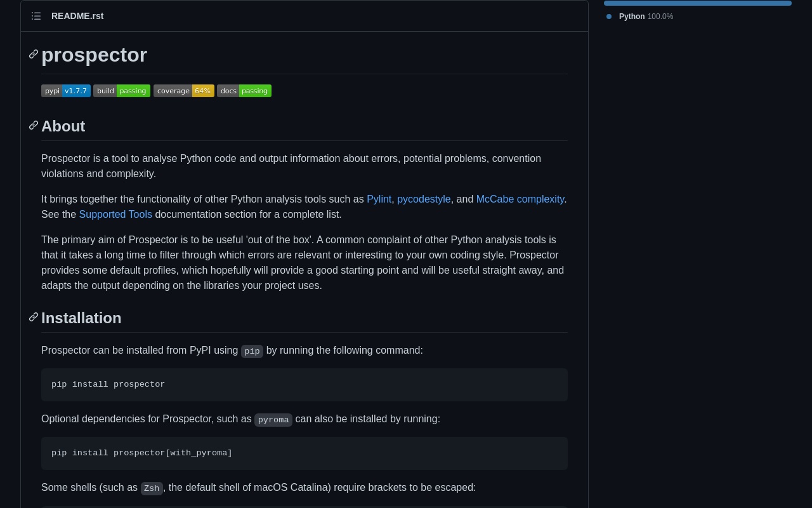Follow the Pylint link
The width and height of the screenshot is (812, 508).
point(379,199)
